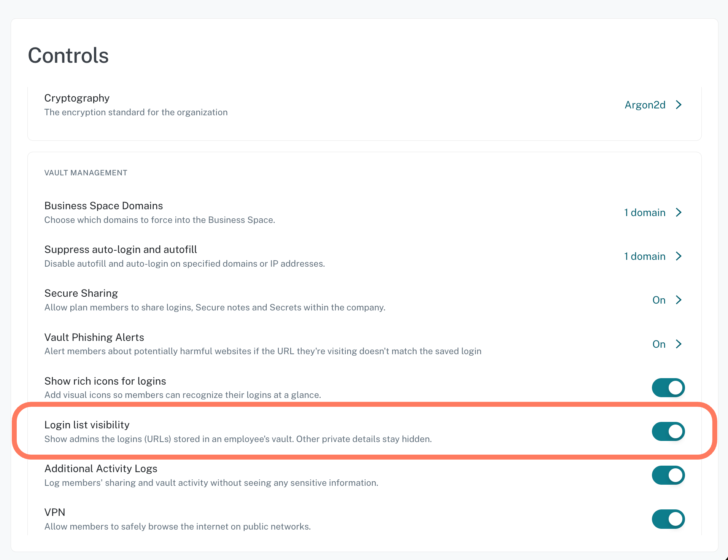
Task: Open the Cryptography chevron arrow
Action: [679, 105]
